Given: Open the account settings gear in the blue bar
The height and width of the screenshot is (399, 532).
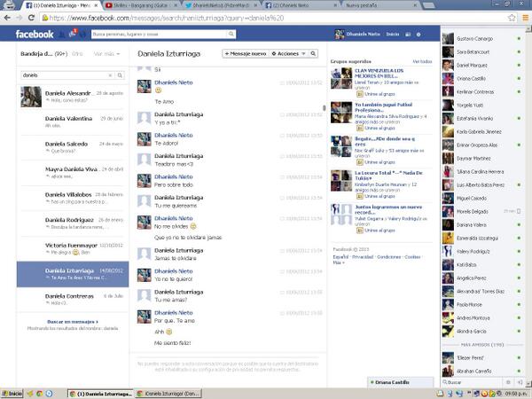Looking at the screenshot, I should pyautogui.click(x=419, y=35).
